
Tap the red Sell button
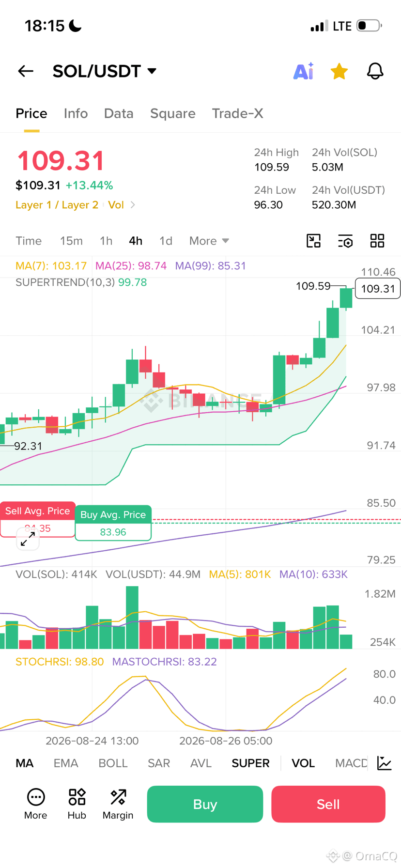coord(328,804)
